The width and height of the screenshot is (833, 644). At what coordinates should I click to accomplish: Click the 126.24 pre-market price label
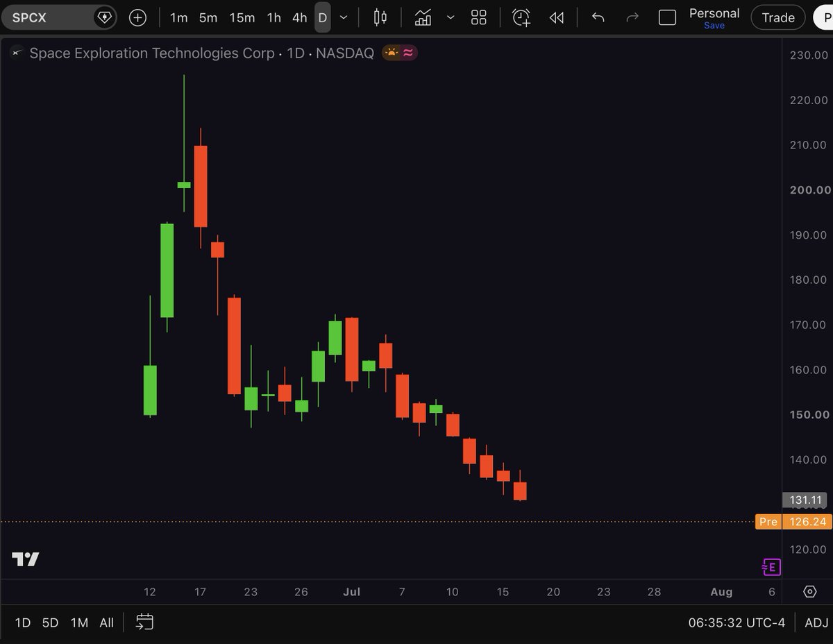coord(807,522)
